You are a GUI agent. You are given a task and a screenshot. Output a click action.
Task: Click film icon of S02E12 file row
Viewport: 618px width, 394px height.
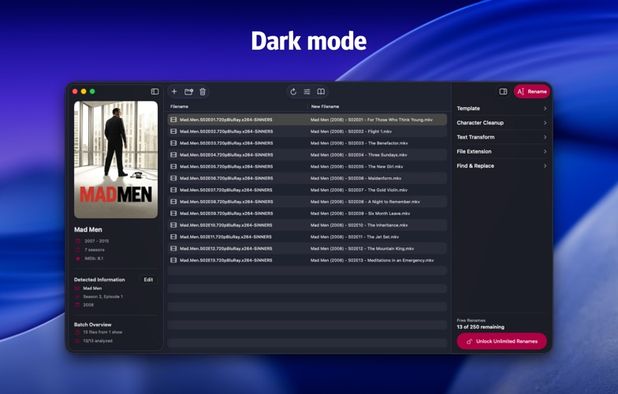[x=173, y=249]
